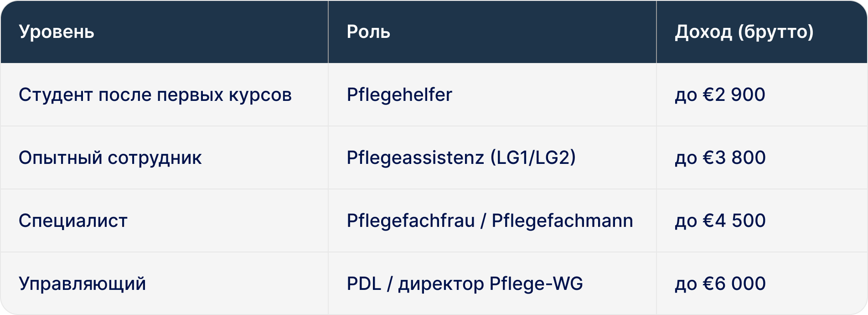Click the "Опытный сотрудник" level cell
868x315 pixels.
[x=110, y=158]
